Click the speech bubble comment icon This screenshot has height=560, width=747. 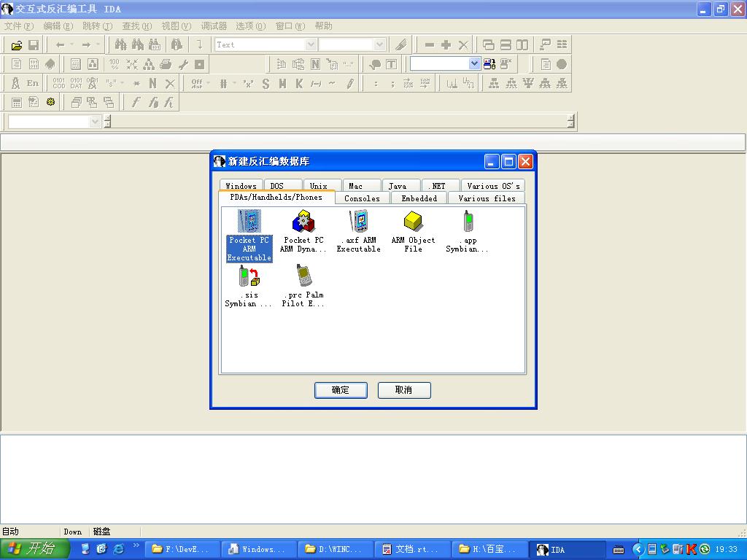(x=375, y=64)
